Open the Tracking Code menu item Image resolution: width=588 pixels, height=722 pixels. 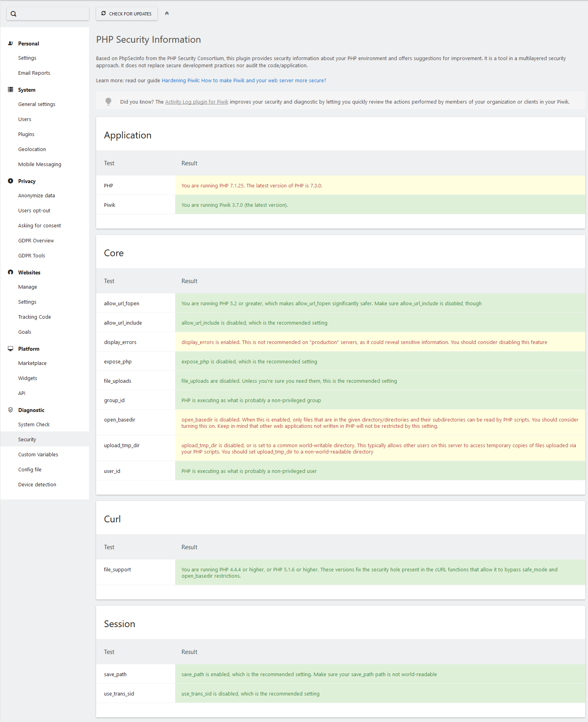(34, 317)
